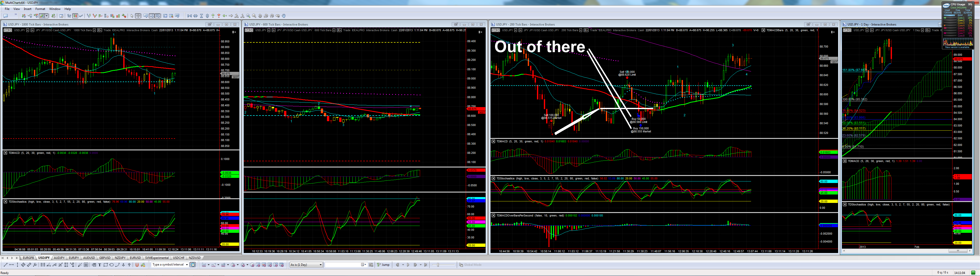Select the Text drawing tool
This screenshot has height=276, width=980.
click(100, 265)
